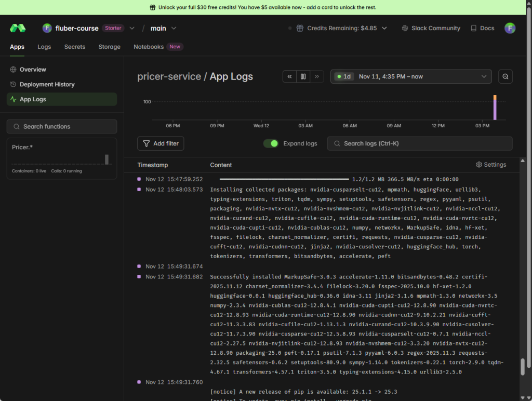This screenshot has width=532, height=401.
Task: Switch to the Secrets tab
Action: point(75,47)
